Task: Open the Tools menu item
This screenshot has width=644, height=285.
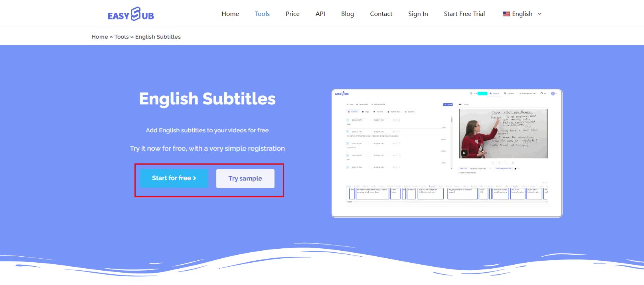Action: click(262, 14)
